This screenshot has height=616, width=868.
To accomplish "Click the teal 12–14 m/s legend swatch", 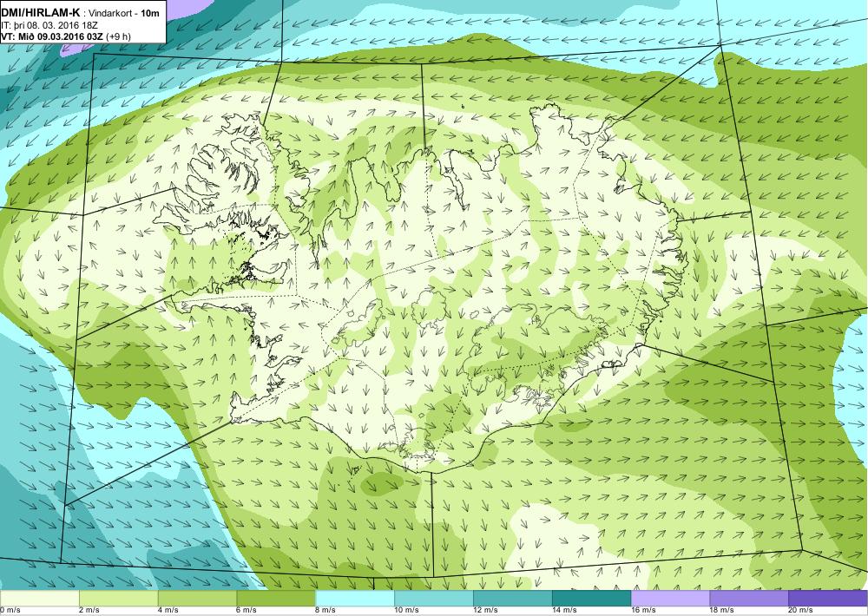I will point(513,599).
